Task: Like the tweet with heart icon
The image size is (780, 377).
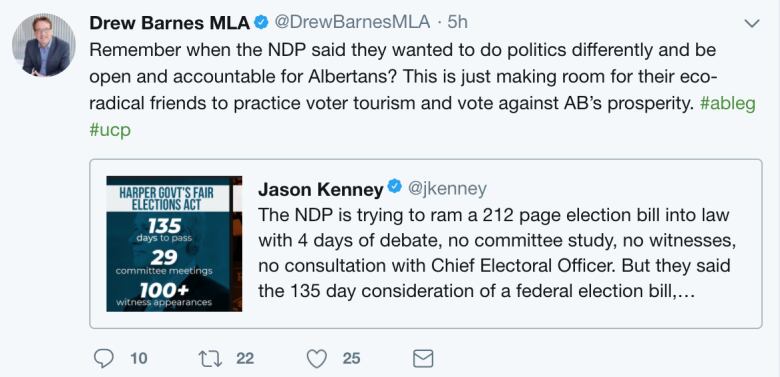Action: (317, 359)
